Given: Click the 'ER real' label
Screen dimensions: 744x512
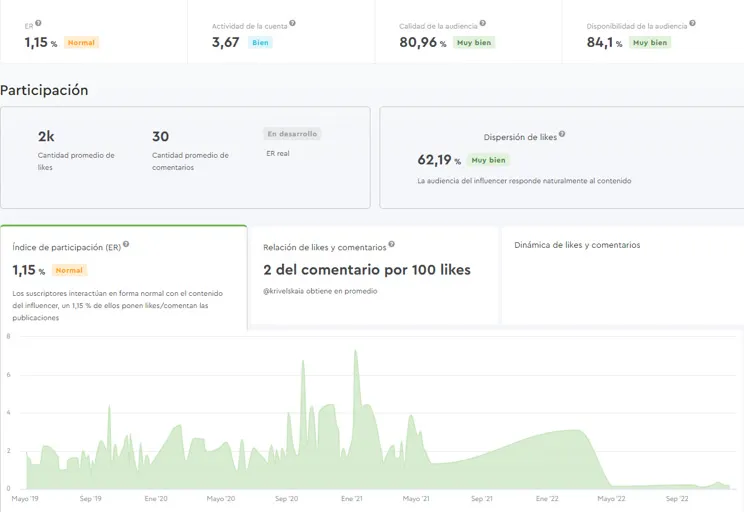Looking at the screenshot, I should 278,153.
